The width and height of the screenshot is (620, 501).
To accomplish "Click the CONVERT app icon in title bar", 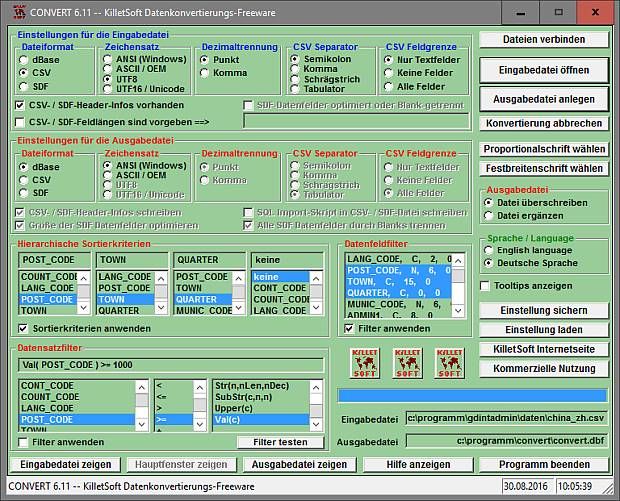I will [x=19, y=12].
